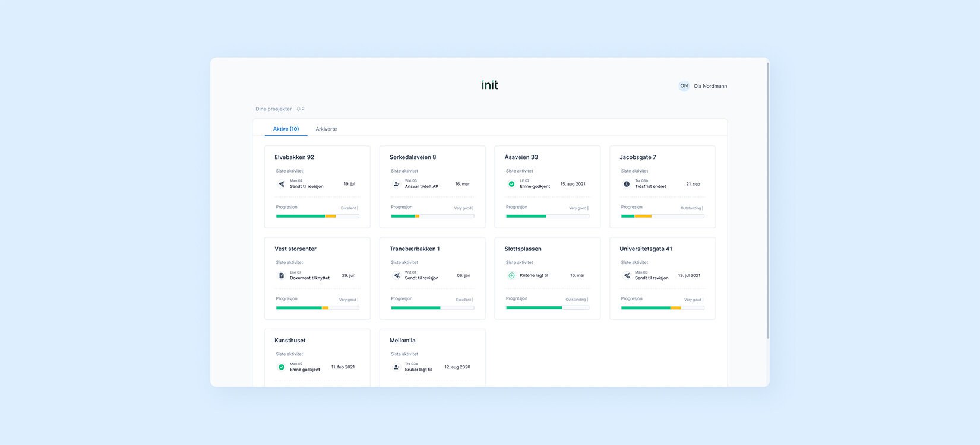The height and width of the screenshot is (445, 980).
Task: Click the green checkmark icon in Kunsthuset
Action: 282,367
